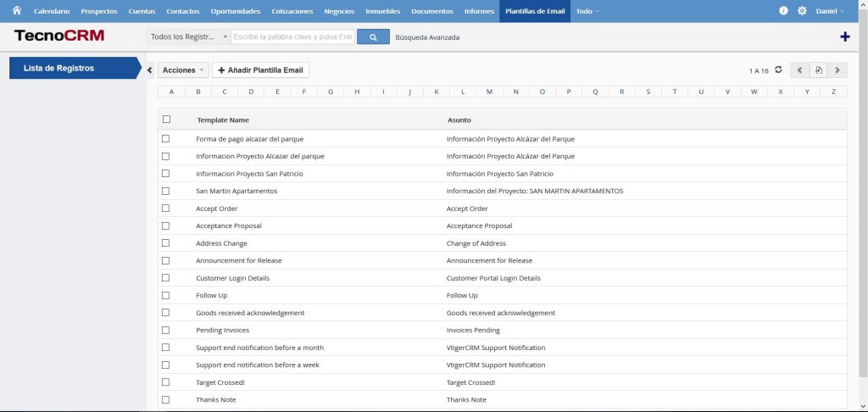
Task: Expand the Acciones dropdown
Action: pyautogui.click(x=182, y=70)
